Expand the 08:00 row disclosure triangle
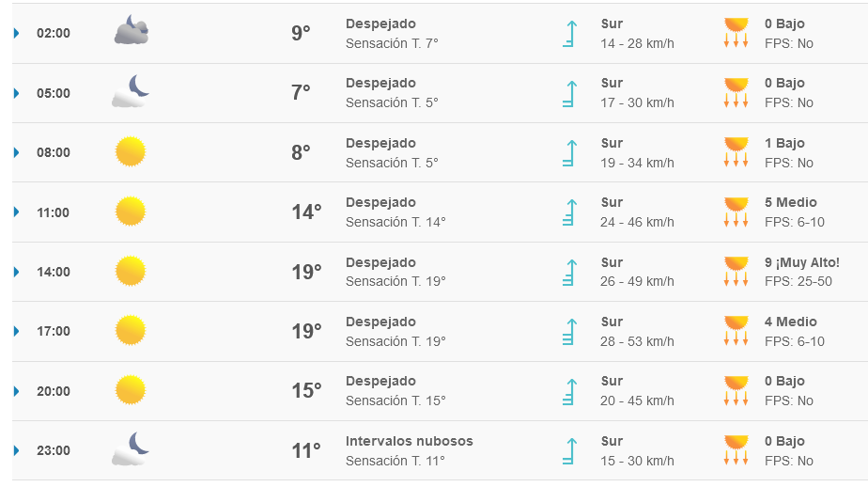This screenshot has height=487, width=868. [17, 152]
